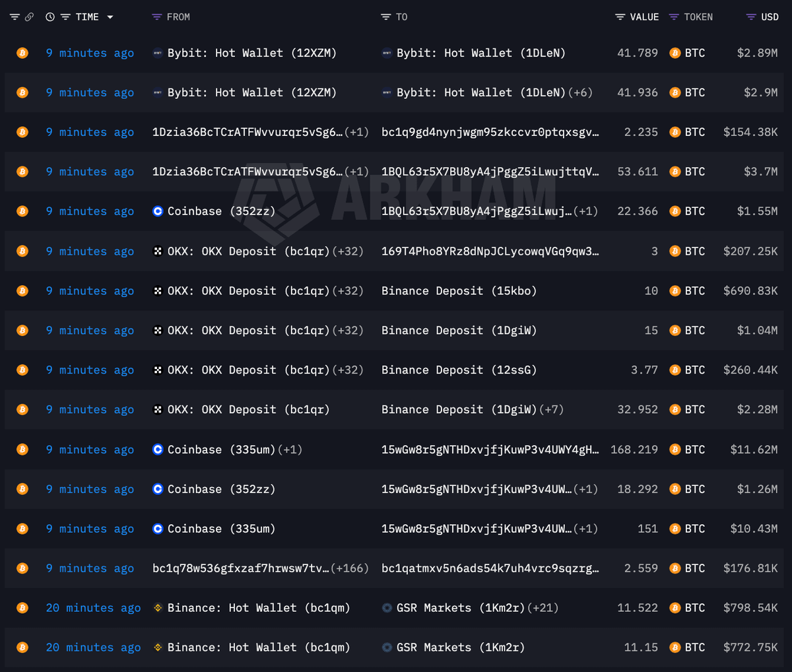Click the BTC token label on $10.43M row

tap(695, 529)
